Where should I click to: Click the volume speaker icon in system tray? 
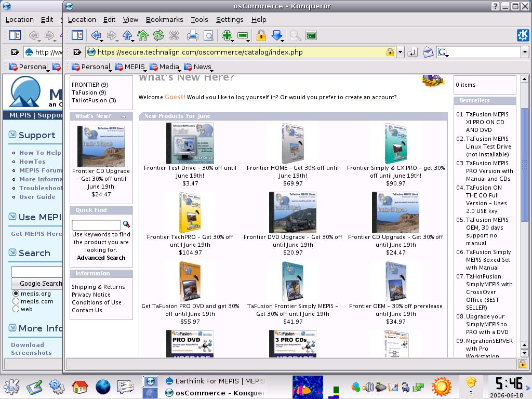(x=368, y=387)
